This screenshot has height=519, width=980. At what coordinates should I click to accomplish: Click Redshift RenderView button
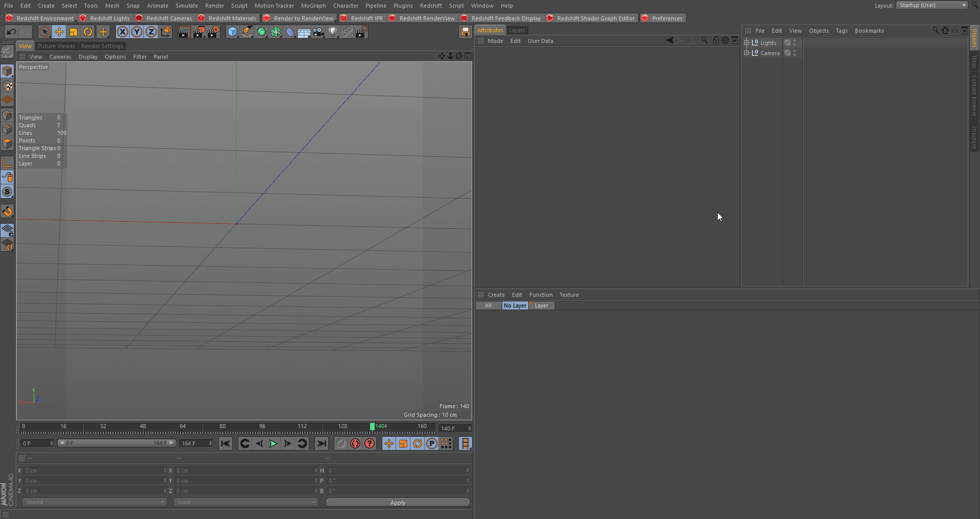422,18
